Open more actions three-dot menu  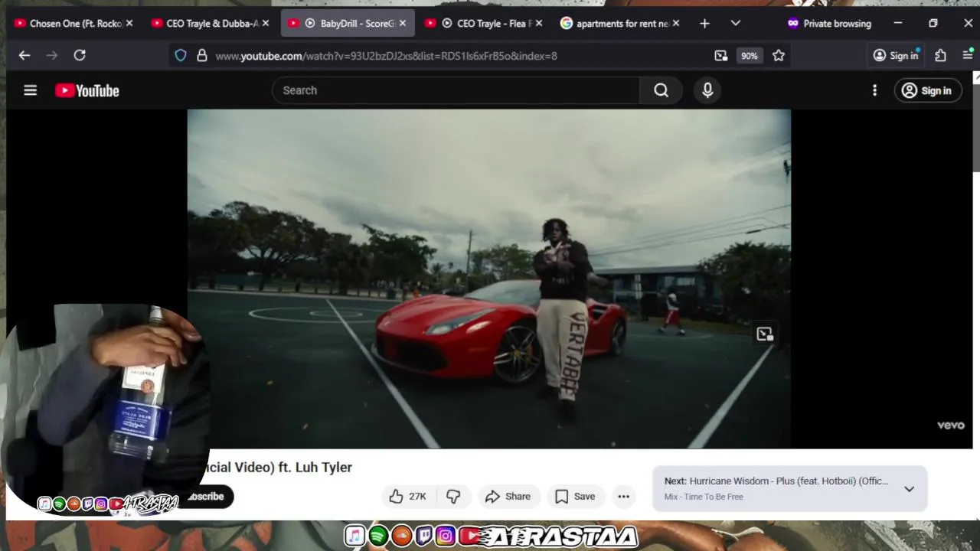click(624, 497)
